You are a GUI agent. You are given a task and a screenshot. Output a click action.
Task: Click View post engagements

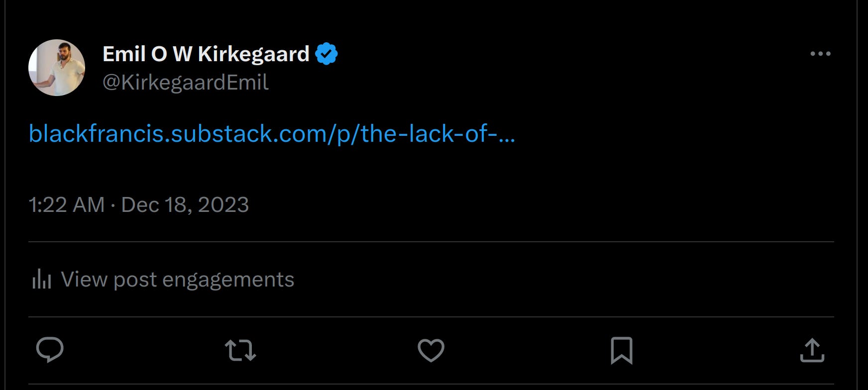177,280
